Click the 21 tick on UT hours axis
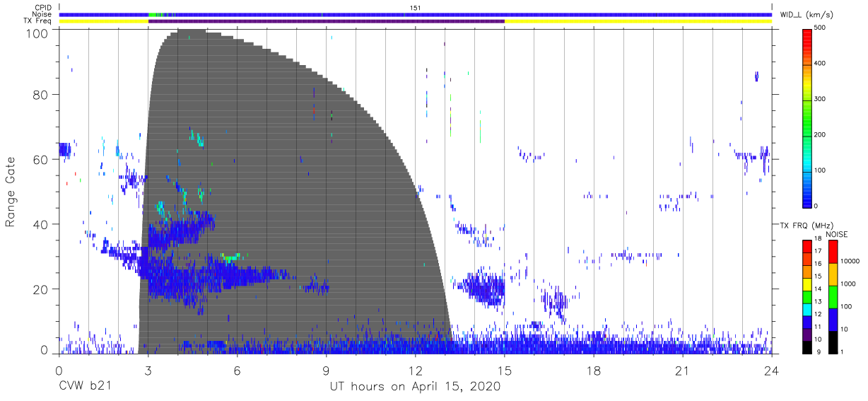The image size is (868, 401). pos(682,371)
